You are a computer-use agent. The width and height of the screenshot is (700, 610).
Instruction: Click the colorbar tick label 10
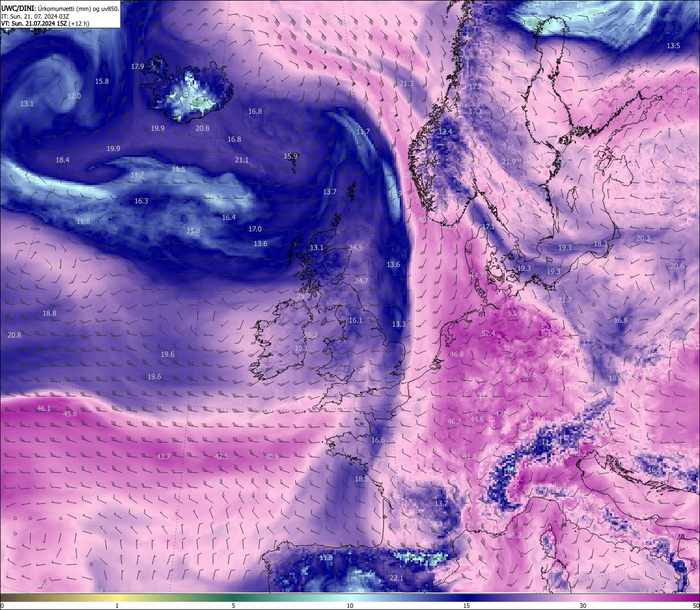pos(350,606)
